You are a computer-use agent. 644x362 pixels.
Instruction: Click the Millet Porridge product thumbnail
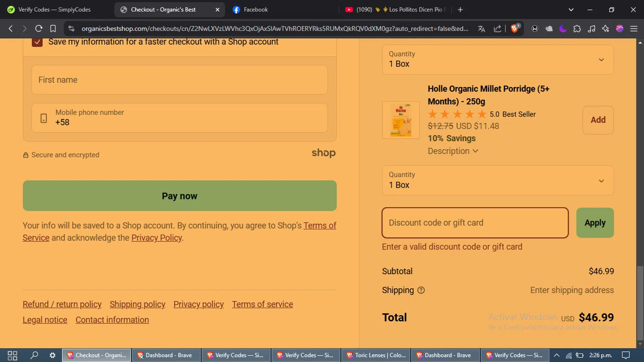pos(401,120)
